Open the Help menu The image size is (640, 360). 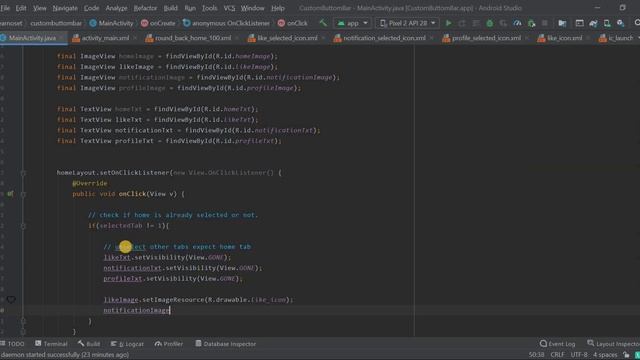pyautogui.click(x=278, y=8)
